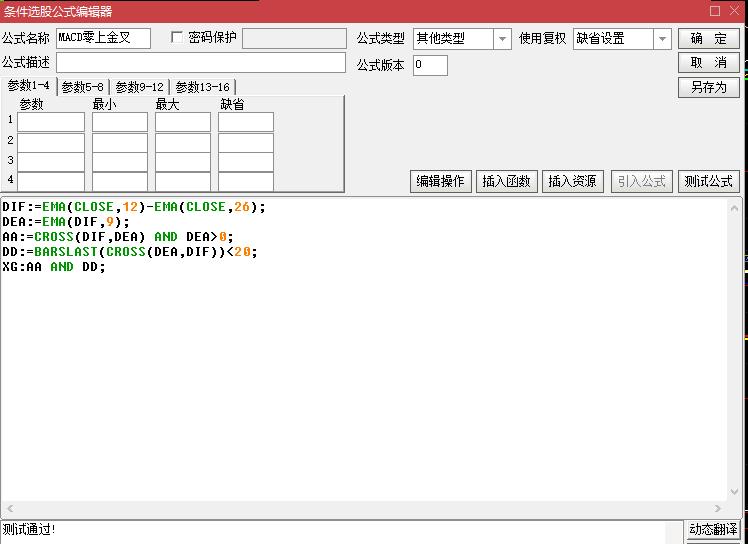Maximize the formula editor window
Screen dimensions: 748x544
click(714, 11)
